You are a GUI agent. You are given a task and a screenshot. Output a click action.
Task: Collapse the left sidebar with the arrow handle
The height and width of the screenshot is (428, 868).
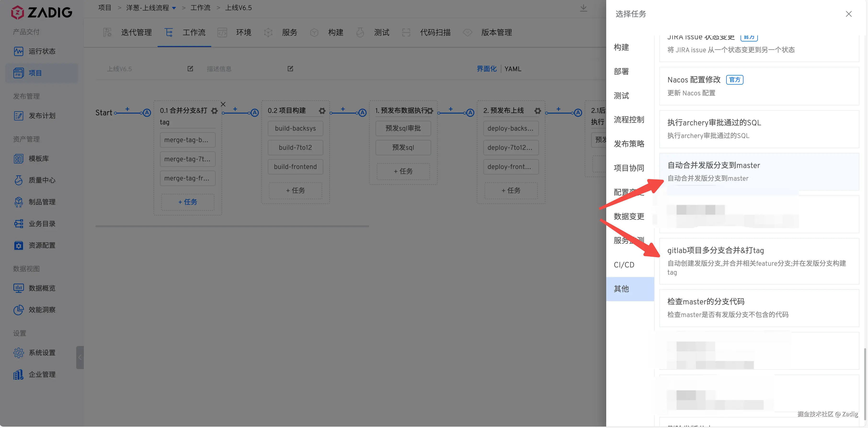[x=80, y=357]
